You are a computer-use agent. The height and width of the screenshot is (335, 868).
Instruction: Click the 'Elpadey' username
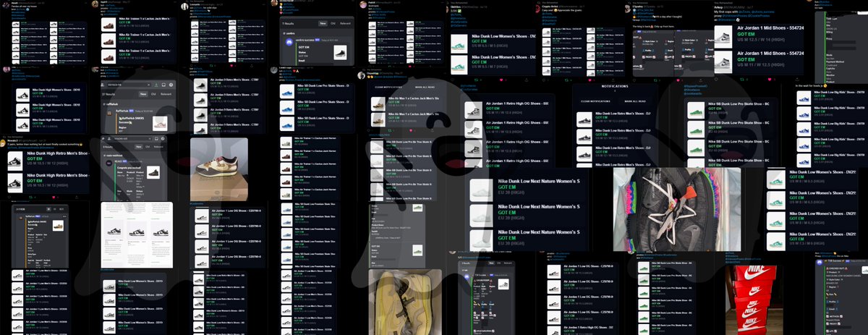coord(638,7)
